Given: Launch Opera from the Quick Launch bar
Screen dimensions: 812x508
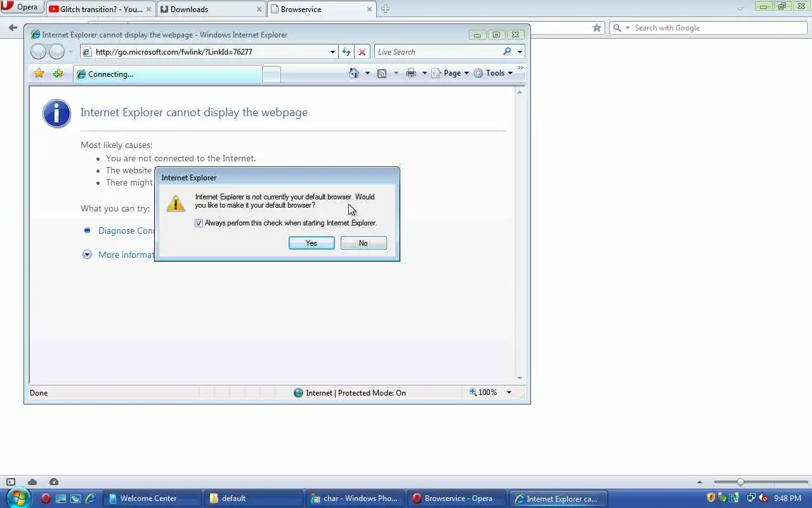Looking at the screenshot, I should point(46,498).
